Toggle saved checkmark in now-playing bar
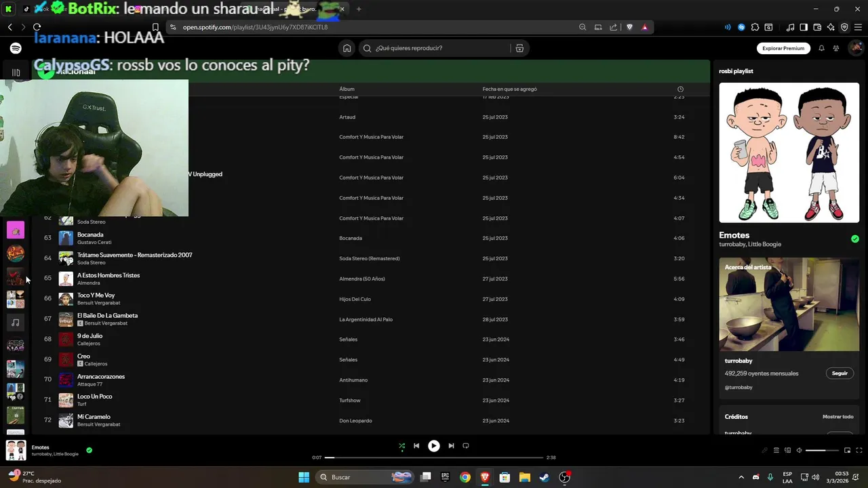The height and width of the screenshot is (488, 868). pyautogui.click(x=89, y=450)
